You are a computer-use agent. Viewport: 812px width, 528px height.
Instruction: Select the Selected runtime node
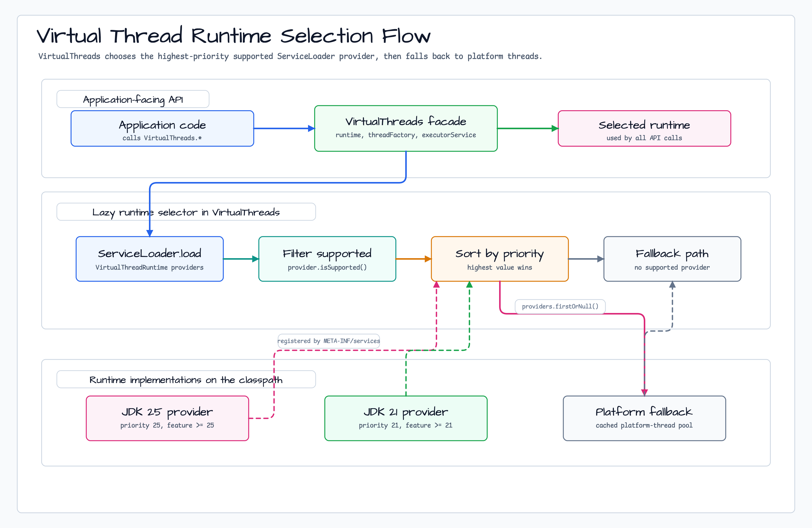tap(644, 128)
